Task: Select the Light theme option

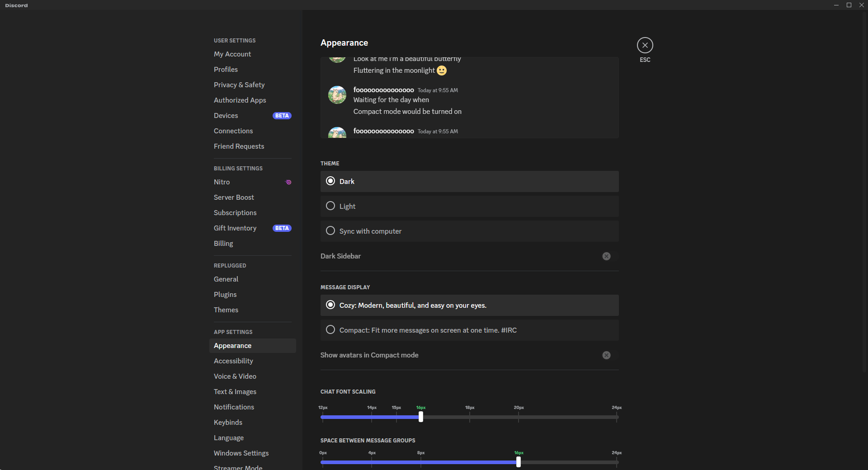Action: (x=469, y=206)
